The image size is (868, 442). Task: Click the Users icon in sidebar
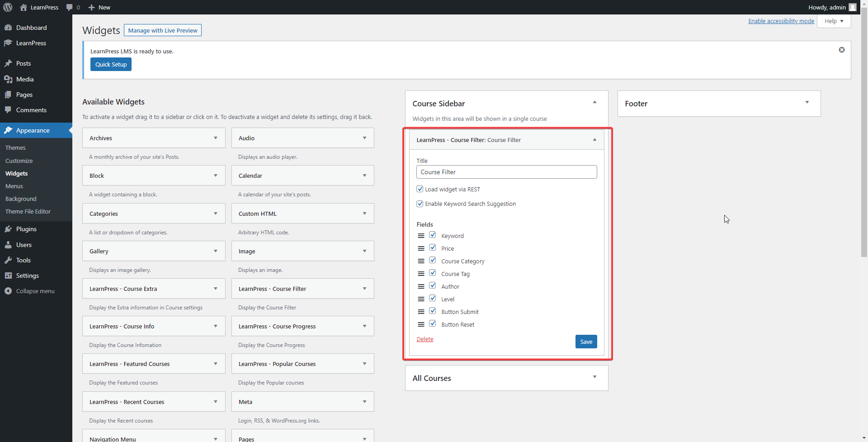[x=8, y=245]
